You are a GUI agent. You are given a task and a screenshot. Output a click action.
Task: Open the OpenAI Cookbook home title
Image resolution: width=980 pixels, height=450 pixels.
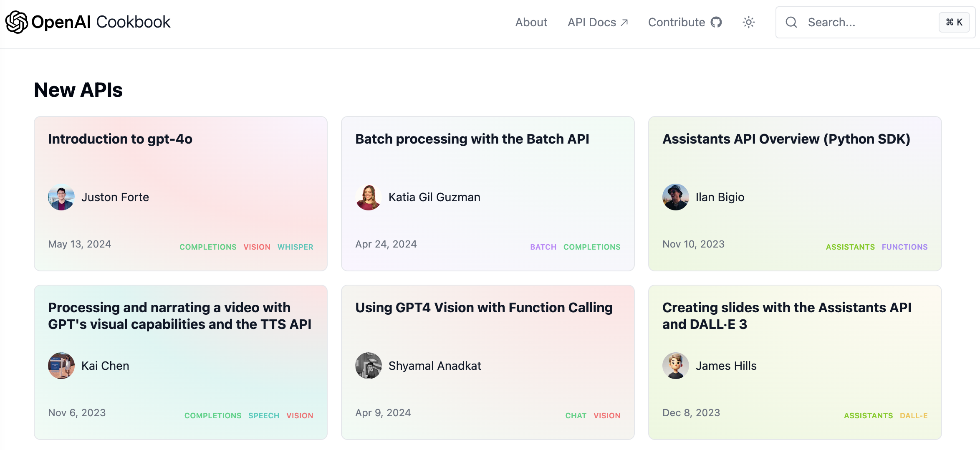(x=101, y=22)
